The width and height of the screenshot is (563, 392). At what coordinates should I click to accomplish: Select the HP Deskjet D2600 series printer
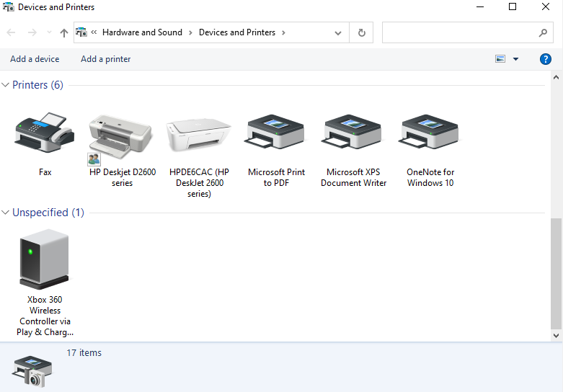pos(120,137)
